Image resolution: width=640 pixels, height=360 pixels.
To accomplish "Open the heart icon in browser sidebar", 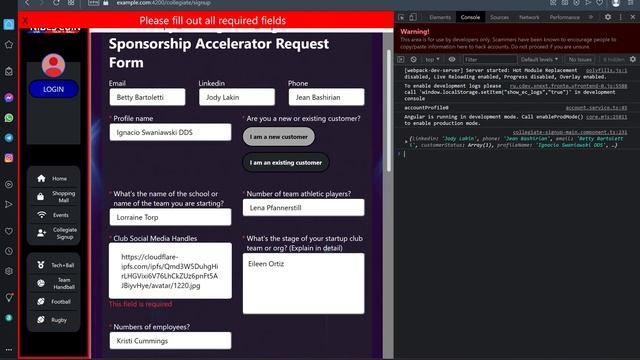I will click(x=9, y=231).
